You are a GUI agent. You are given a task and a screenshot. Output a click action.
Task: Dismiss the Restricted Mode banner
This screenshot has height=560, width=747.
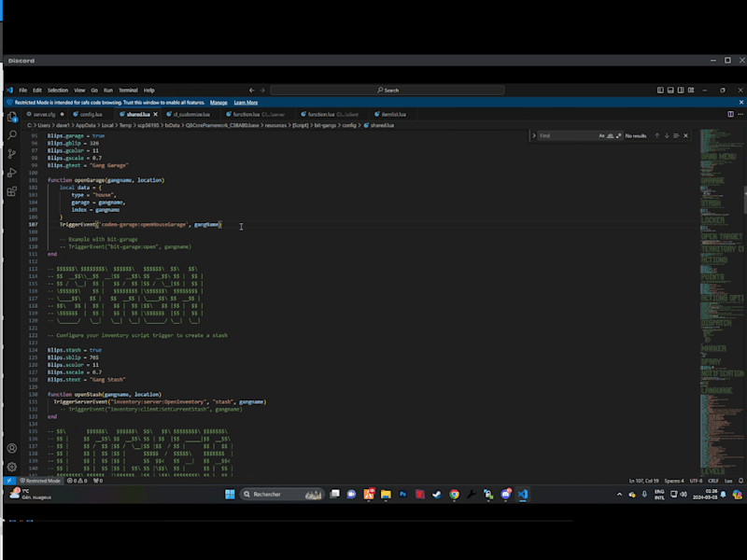click(740, 103)
